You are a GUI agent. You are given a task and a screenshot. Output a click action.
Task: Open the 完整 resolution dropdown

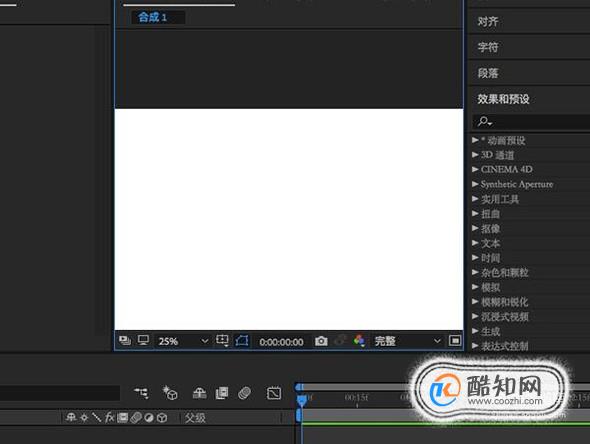tap(408, 341)
